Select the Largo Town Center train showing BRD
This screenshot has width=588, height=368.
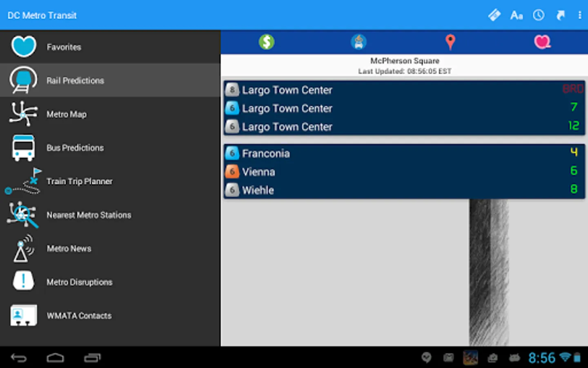(x=404, y=90)
